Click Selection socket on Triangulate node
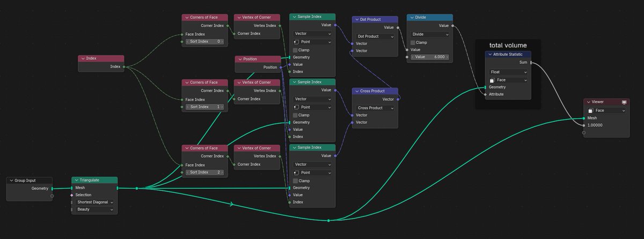The height and width of the screenshot is (239, 644). (71, 195)
